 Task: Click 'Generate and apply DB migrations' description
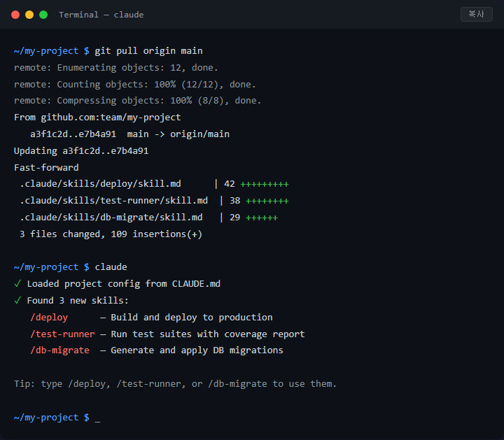tap(197, 350)
